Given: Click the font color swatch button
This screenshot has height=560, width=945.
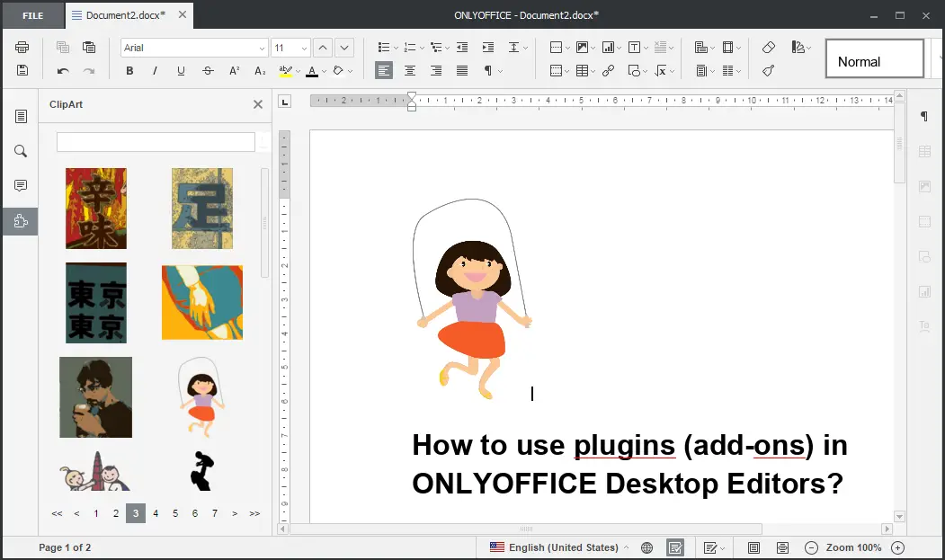Looking at the screenshot, I should click(312, 70).
